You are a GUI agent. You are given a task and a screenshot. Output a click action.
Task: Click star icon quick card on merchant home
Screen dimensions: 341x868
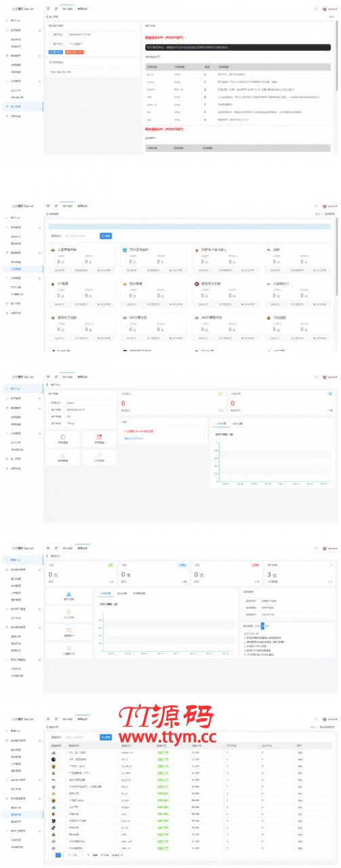click(63, 438)
